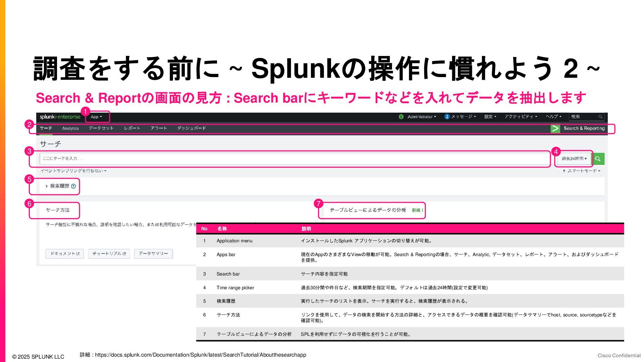Open the Administrator user menu

422,117
